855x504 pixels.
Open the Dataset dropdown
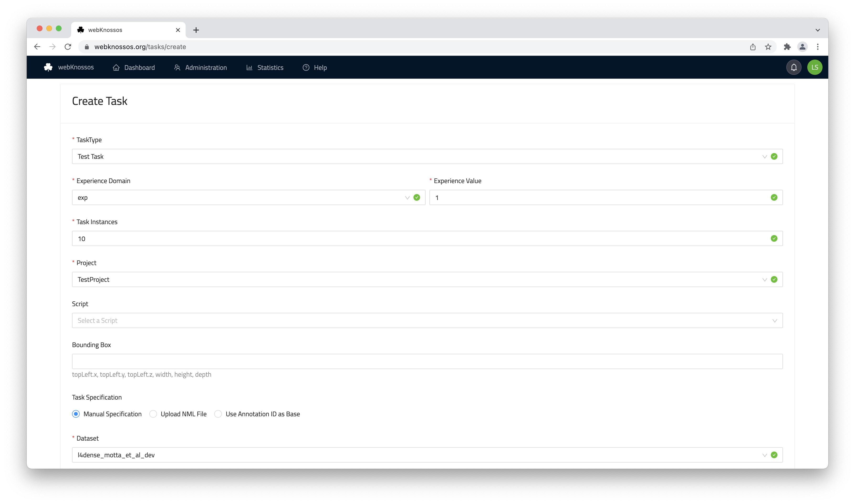pyautogui.click(x=427, y=455)
